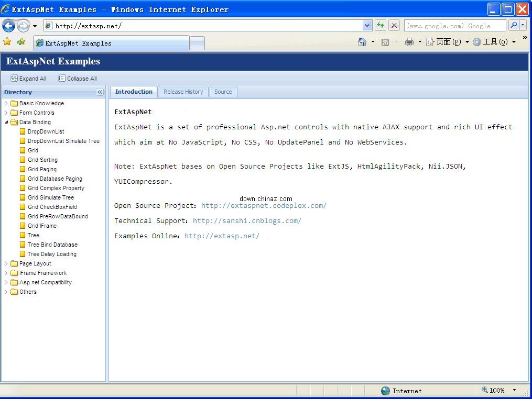This screenshot has height=399, width=532.
Task: Click the Others folder icon
Action: tap(14, 292)
